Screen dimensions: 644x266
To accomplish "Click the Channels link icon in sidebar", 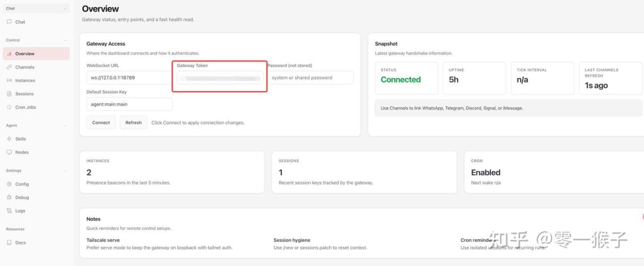I will click(9, 67).
